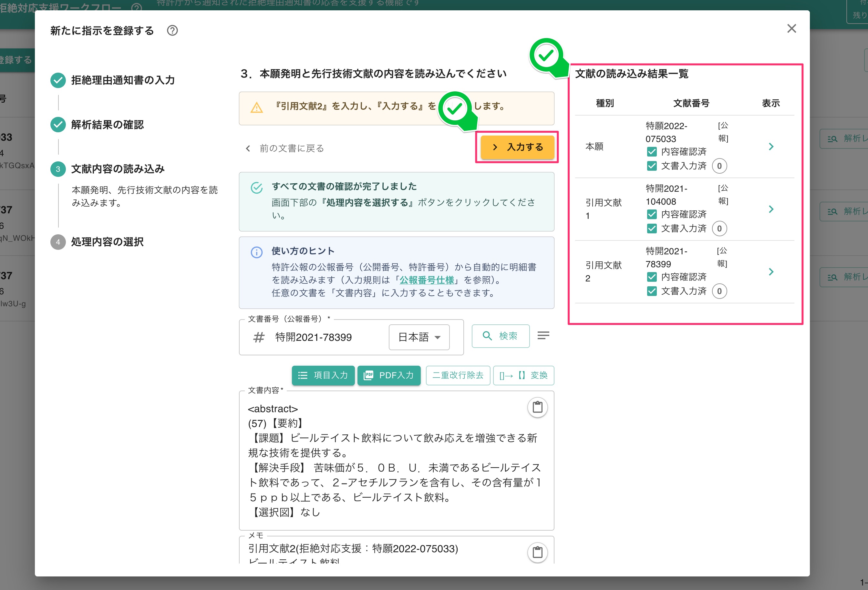The image size is (868, 590).
Task: Toggle 文書入力済 checkbox for 特願2022-075033
Action: (x=652, y=166)
